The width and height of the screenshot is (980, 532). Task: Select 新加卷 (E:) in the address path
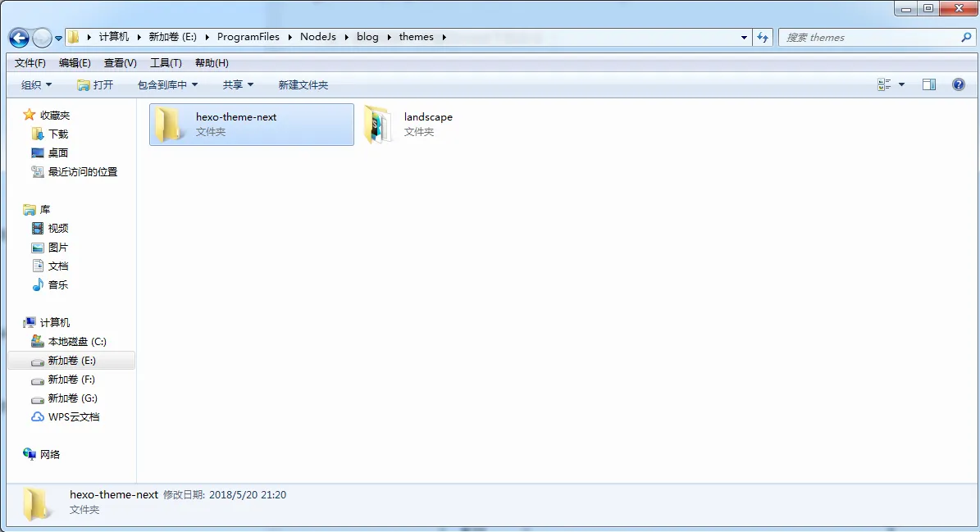pos(172,37)
